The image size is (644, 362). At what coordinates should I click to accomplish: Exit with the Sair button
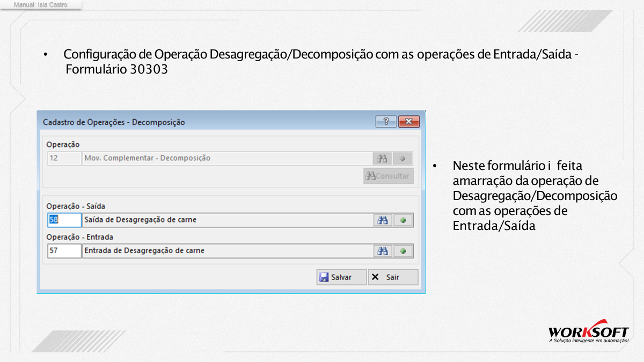393,277
